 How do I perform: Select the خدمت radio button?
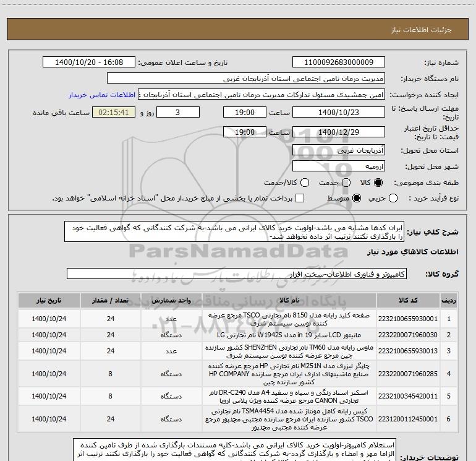coord(346,183)
